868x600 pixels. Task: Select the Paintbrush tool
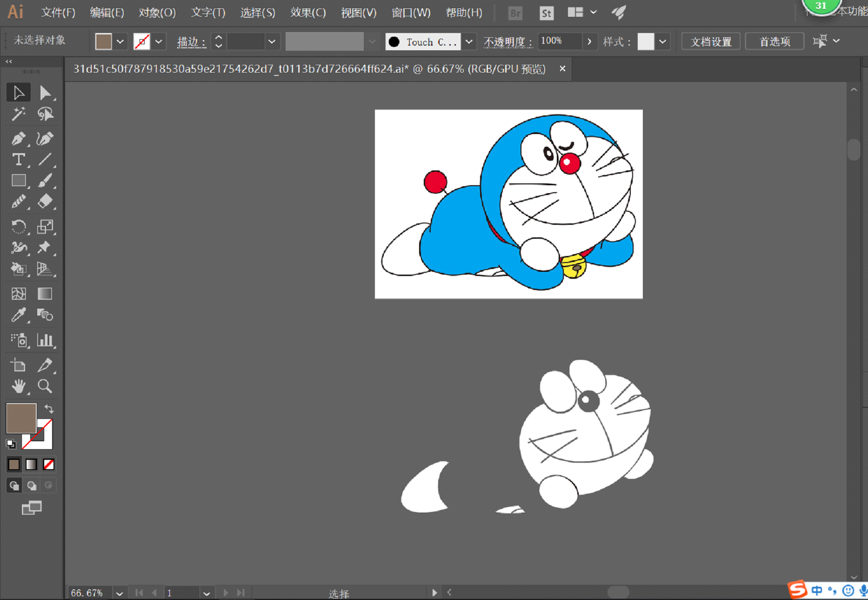45,180
